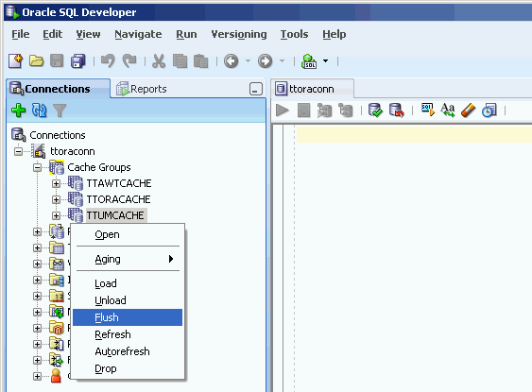Expand the TTUMCACHE cache group
The height and width of the screenshot is (392, 532).
(57, 215)
